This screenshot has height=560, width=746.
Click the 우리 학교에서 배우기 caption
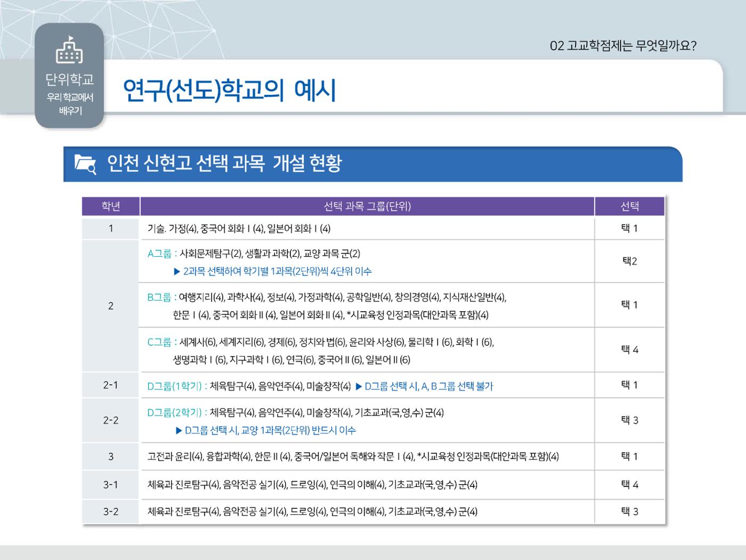(70, 104)
